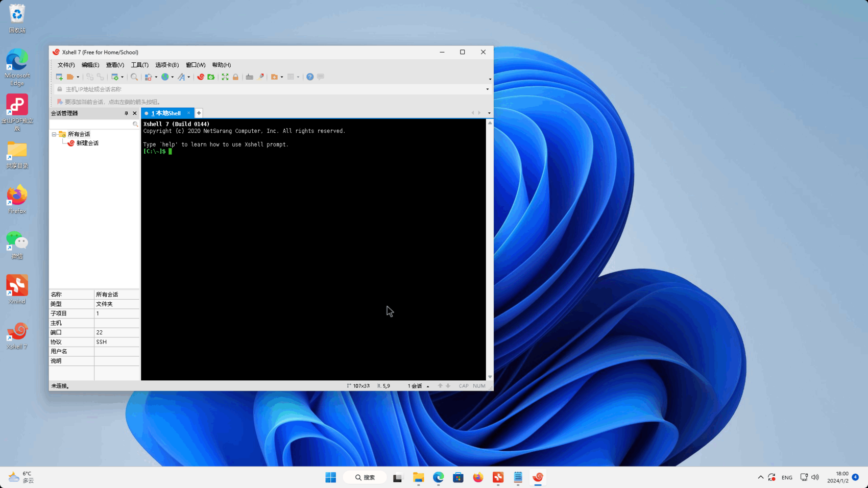Click the help question mark icon

coord(310,77)
